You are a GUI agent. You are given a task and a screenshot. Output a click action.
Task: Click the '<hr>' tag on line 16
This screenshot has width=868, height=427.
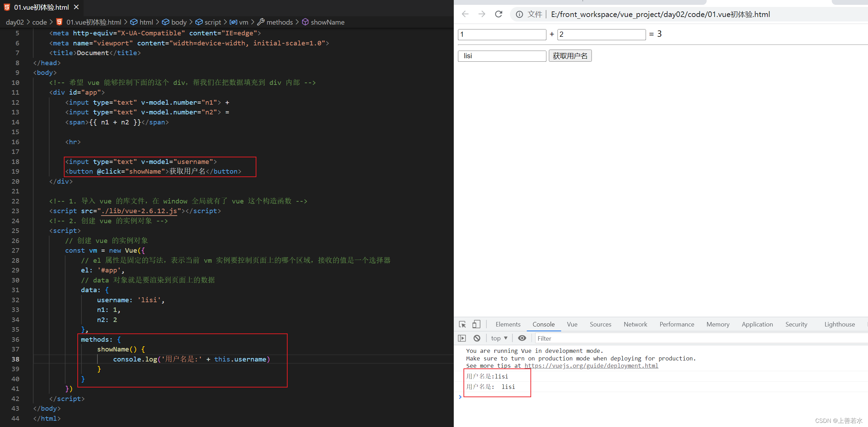coord(73,142)
